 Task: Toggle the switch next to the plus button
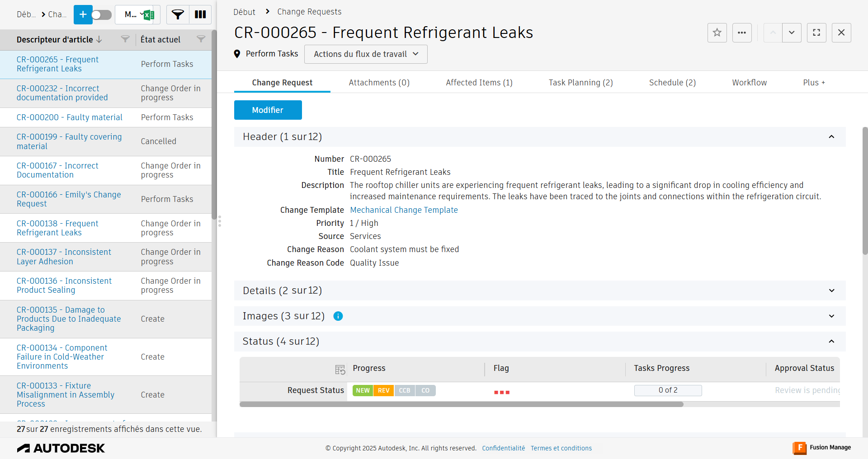tap(102, 14)
